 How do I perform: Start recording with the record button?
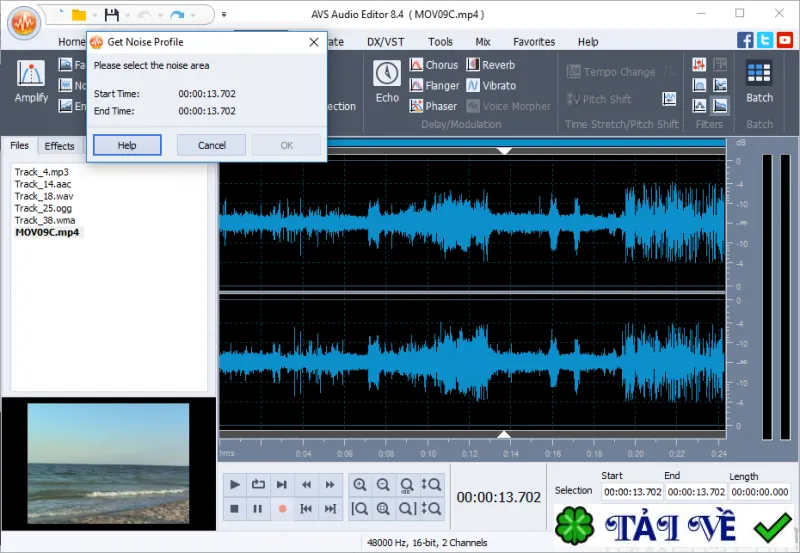[282, 509]
